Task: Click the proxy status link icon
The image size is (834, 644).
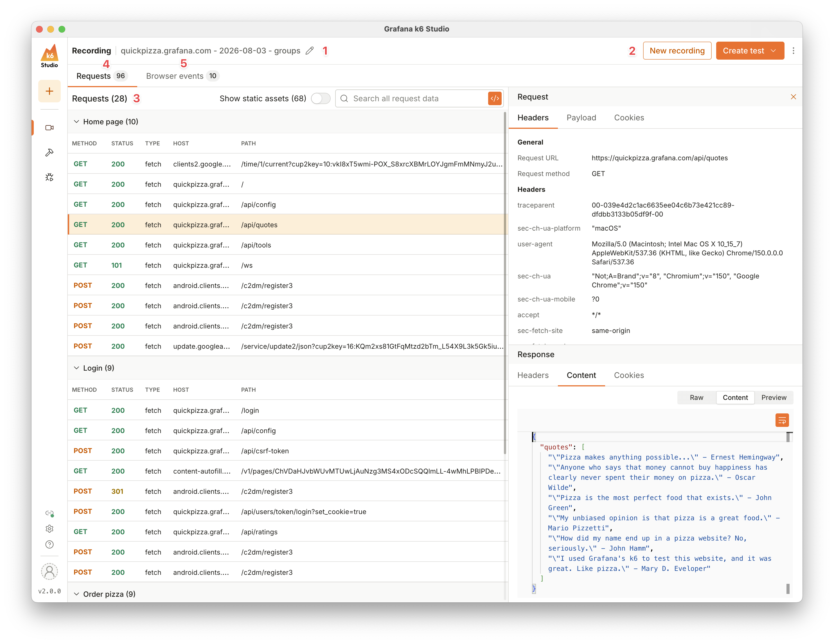Action: click(50, 513)
